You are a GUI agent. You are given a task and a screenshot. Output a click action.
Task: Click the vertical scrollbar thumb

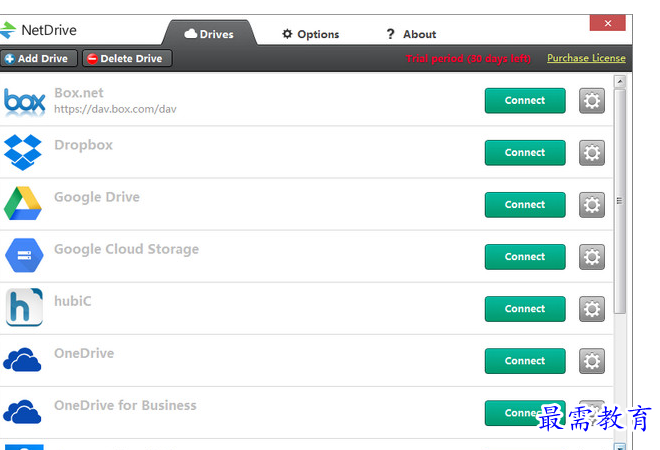620,201
